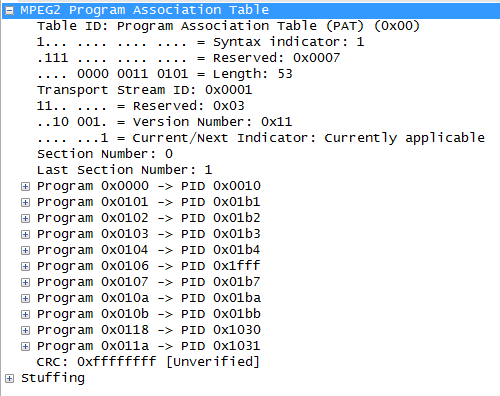
Task: Select Transport Stream ID 0x0001 row
Action: click(x=145, y=90)
